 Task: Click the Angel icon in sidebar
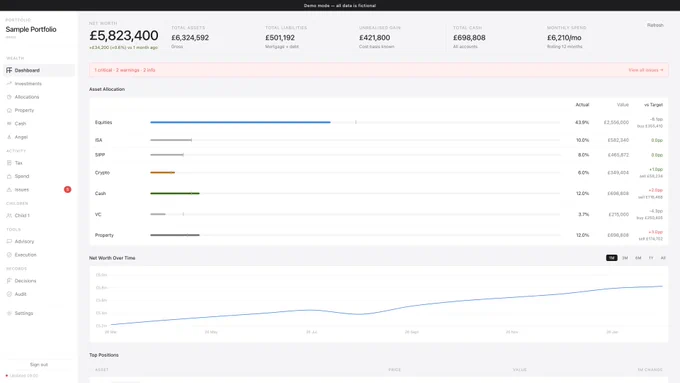pos(9,137)
